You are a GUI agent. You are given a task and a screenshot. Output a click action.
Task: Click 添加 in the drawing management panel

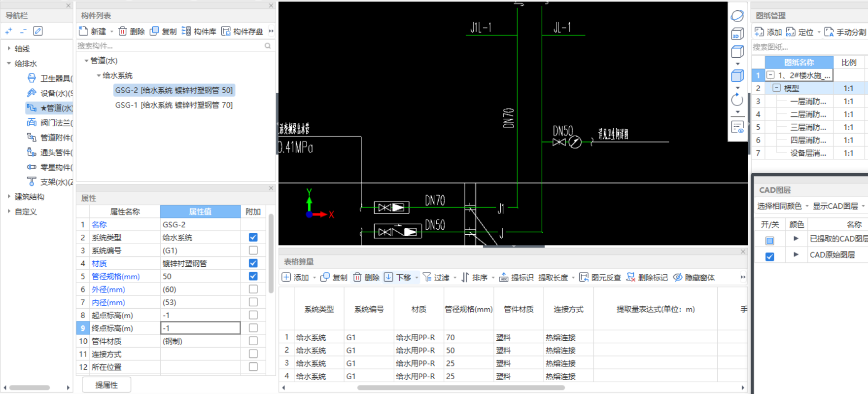[x=768, y=32]
